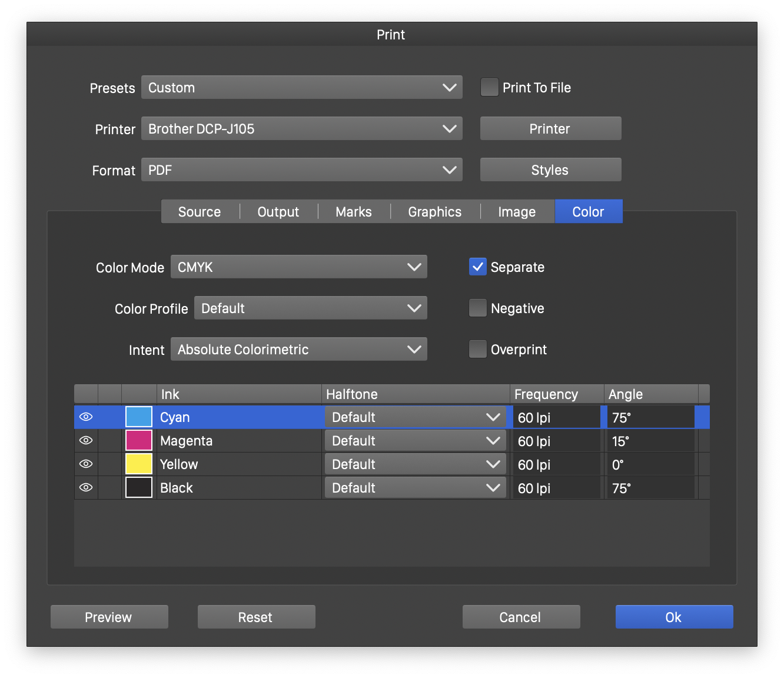Hide the Magenta ink plate
Image resolution: width=784 pixels, height=678 pixels.
[86, 441]
